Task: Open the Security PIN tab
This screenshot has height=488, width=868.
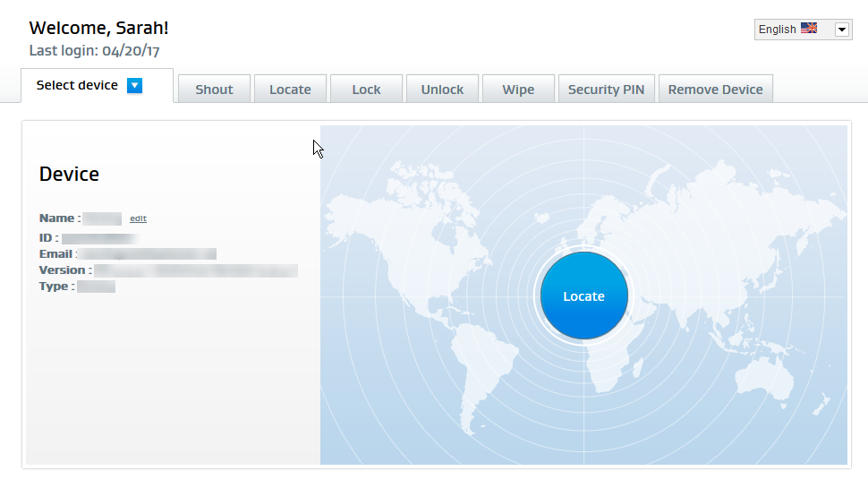Action: pyautogui.click(x=606, y=90)
